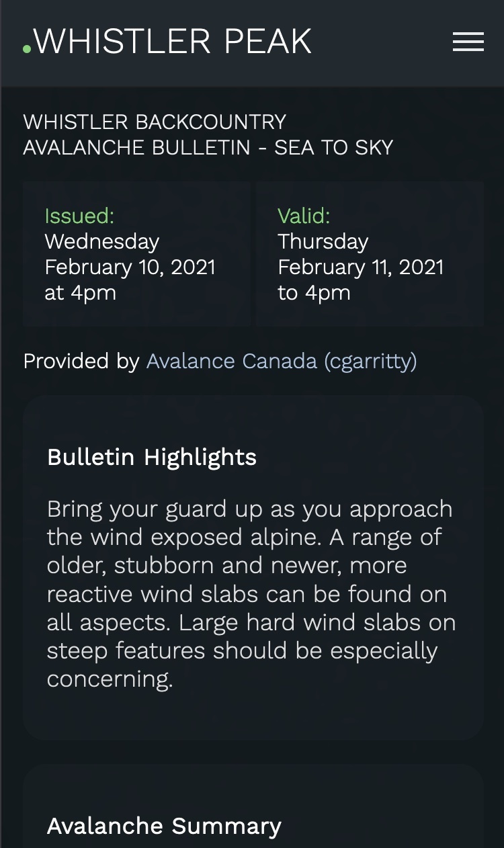Click the word 'concerning' in the highlights

pyautogui.click(x=110, y=679)
